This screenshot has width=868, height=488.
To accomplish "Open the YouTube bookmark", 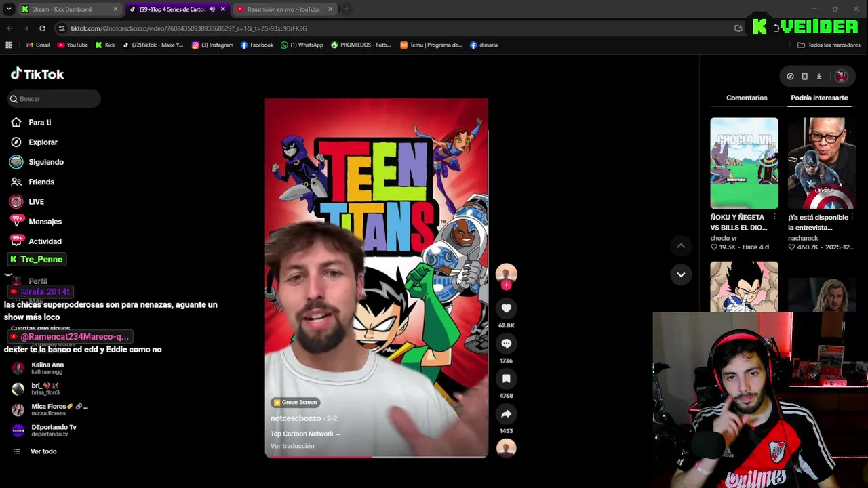I will point(73,45).
